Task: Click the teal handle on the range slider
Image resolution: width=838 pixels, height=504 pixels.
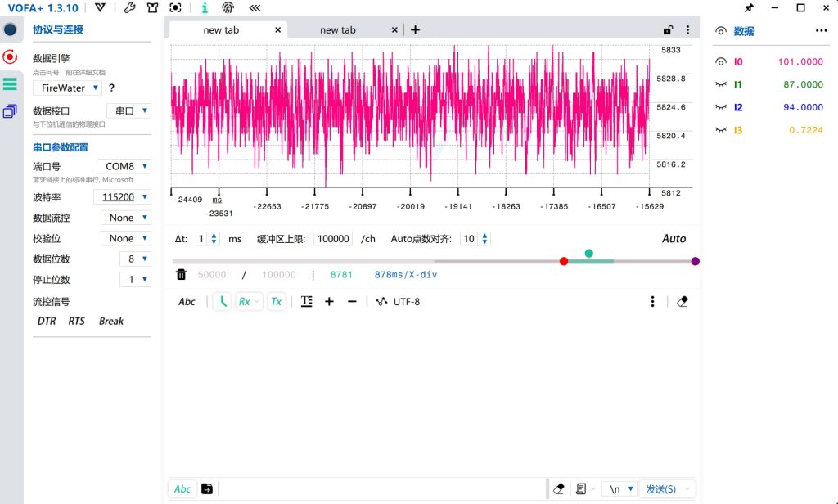Action: click(589, 254)
